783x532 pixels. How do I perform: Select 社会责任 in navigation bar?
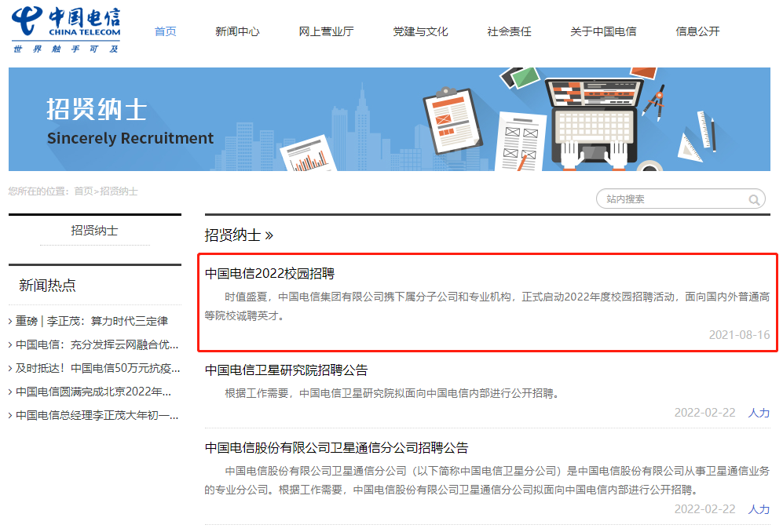509,31
